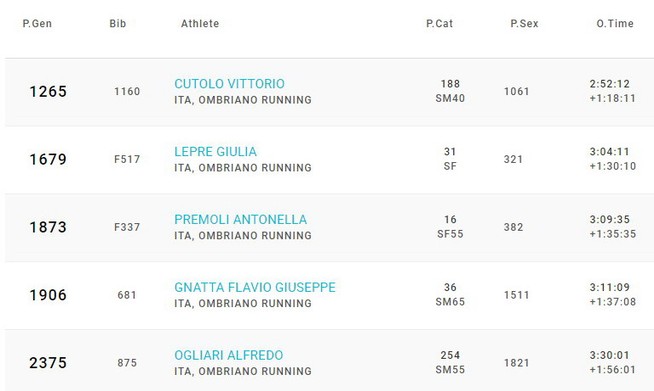Open athlete GNATTA FLAVIO GIUSEPPE's result
This screenshot has height=391, width=654.
255,288
